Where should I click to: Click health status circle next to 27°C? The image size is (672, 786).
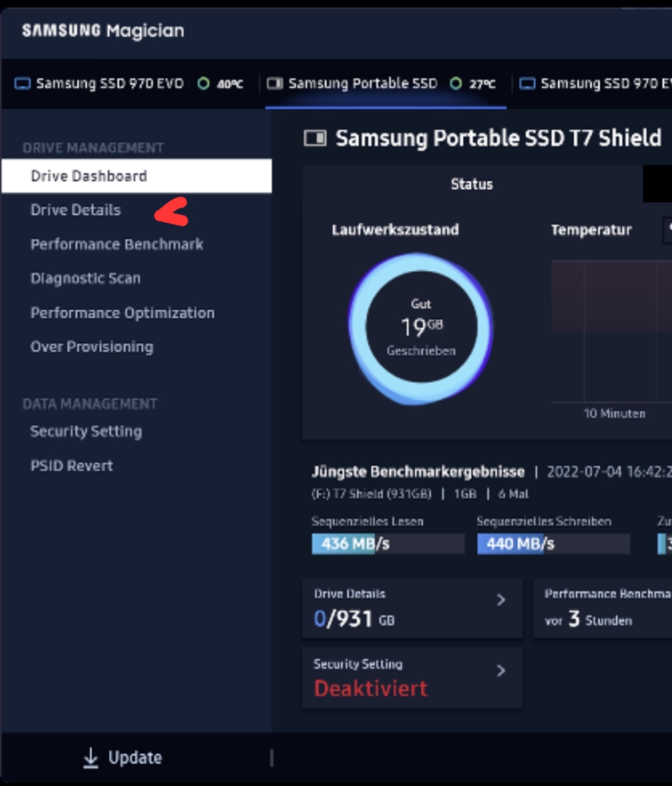[x=456, y=84]
